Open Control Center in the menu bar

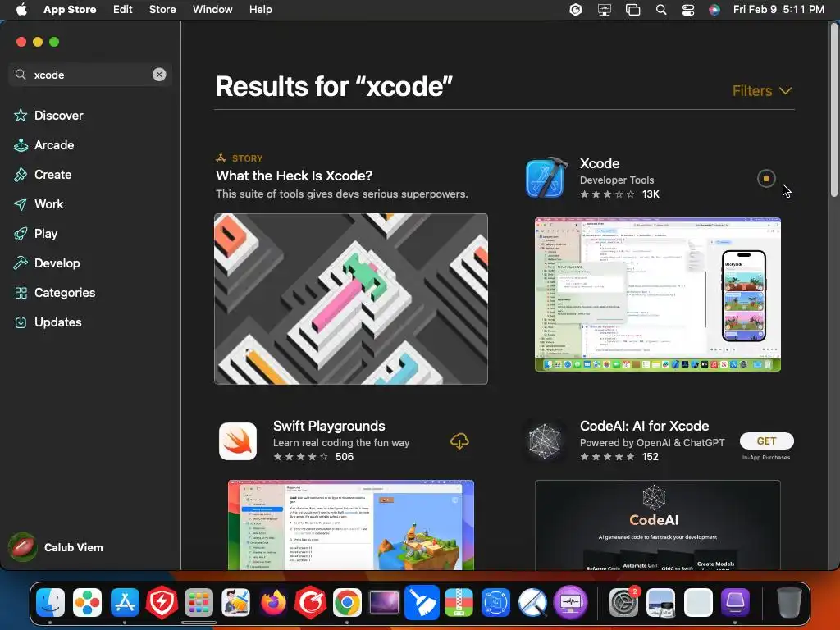point(688,10)
